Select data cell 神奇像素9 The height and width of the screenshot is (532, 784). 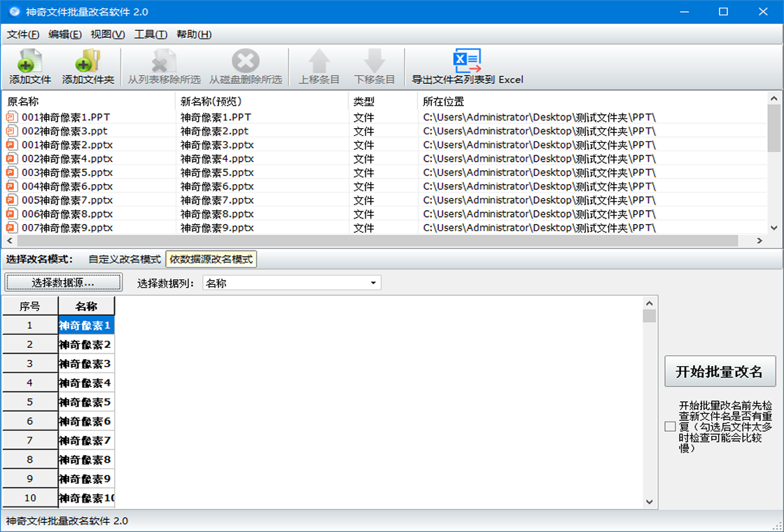click(87, 479)
